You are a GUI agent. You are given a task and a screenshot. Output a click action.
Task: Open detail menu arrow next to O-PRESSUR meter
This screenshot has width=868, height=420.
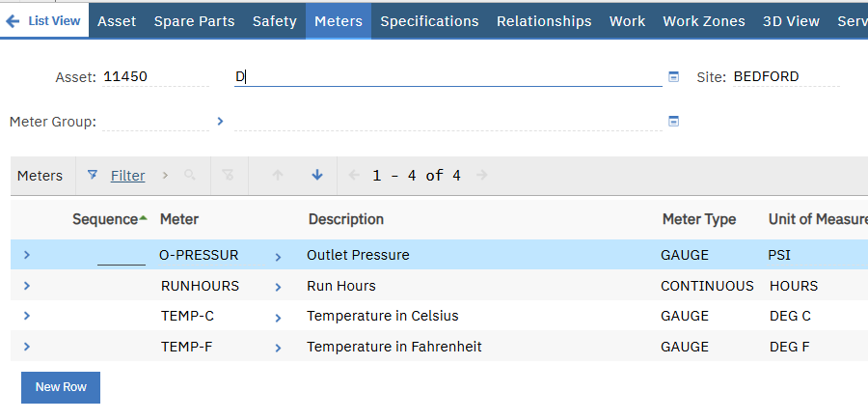click(x=278, y=257)
